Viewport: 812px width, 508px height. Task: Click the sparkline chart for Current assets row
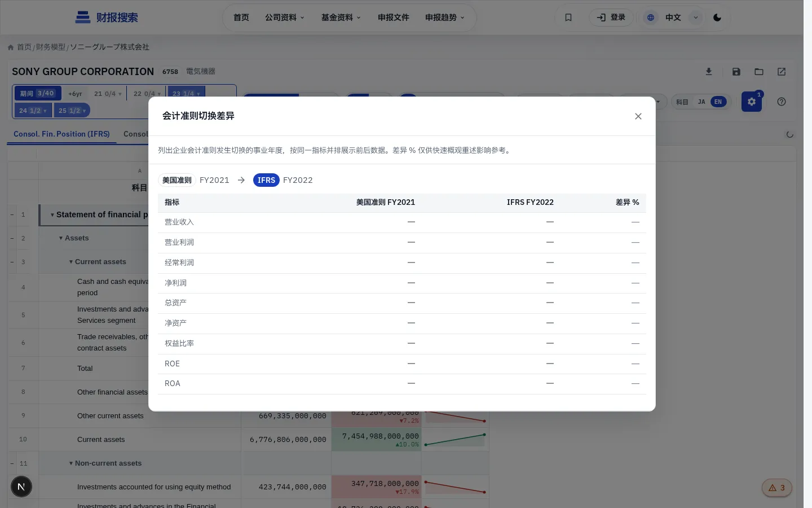pyautogui.click(x=455, y=439)
